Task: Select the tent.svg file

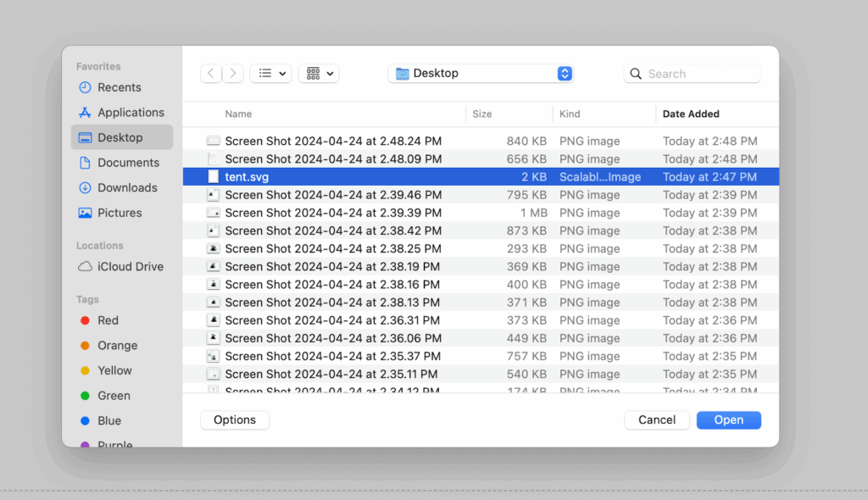Action: coord(247,177)
